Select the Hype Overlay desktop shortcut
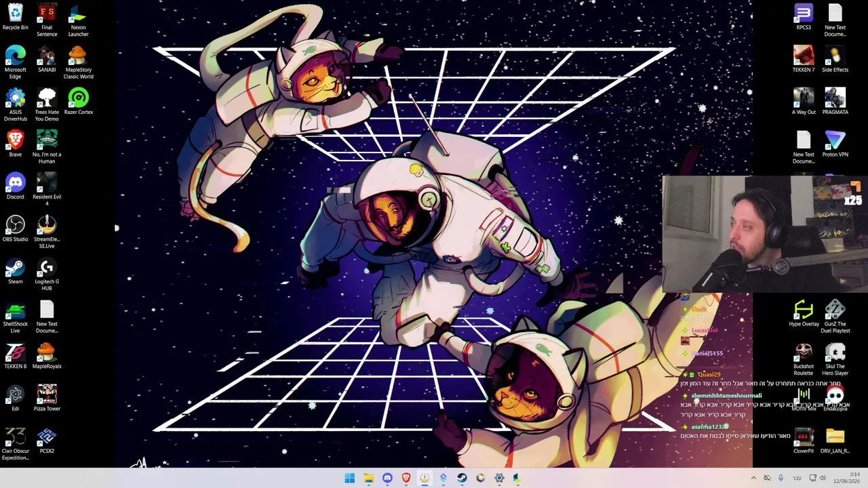 804,314
